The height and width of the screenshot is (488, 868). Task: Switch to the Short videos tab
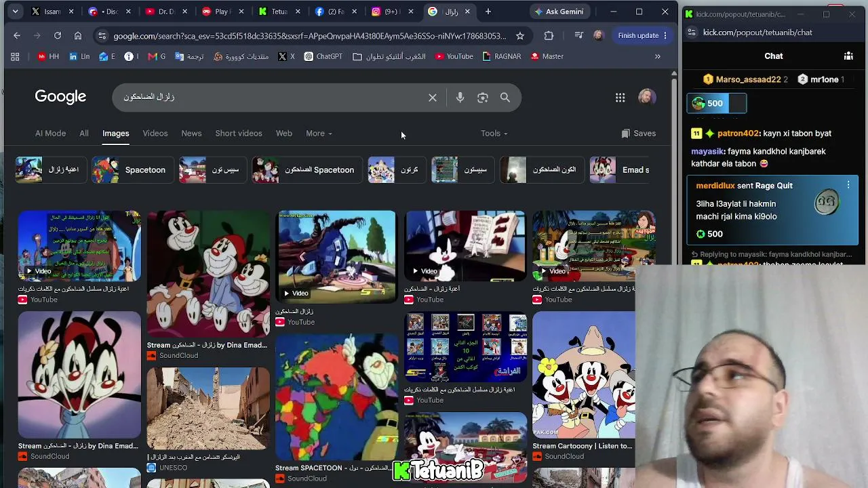tap(239, 134)
